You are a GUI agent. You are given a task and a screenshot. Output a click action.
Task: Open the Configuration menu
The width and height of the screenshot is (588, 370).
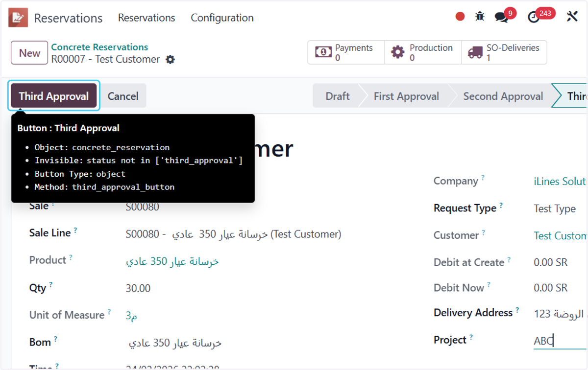pos(222,18)
